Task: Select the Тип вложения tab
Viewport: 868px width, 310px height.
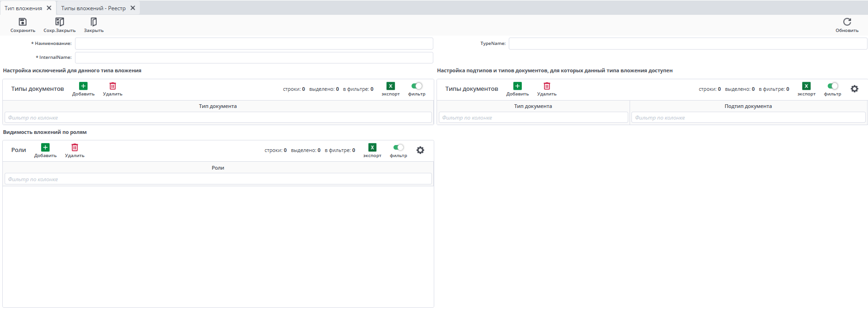Action: pyautogui.click(x=23, y=8)
